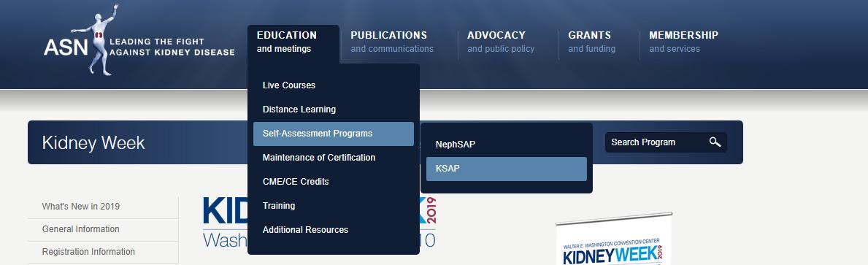This screenshot has width=868, height=265.
Task: Select Live Courses from the dropdown
Action: (333, 85)
